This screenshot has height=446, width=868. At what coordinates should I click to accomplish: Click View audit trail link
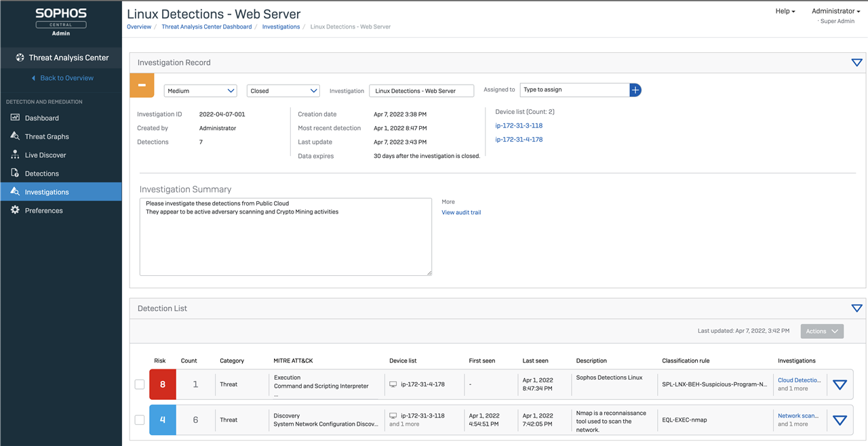(461, 213)
